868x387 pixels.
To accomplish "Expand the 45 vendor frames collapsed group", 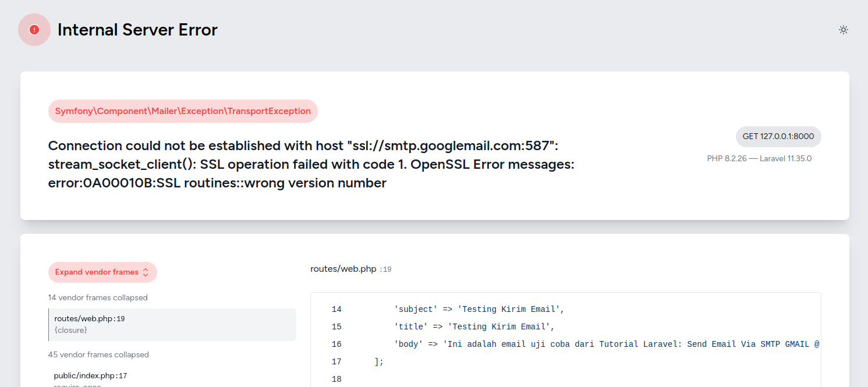I will pos(98,354).
